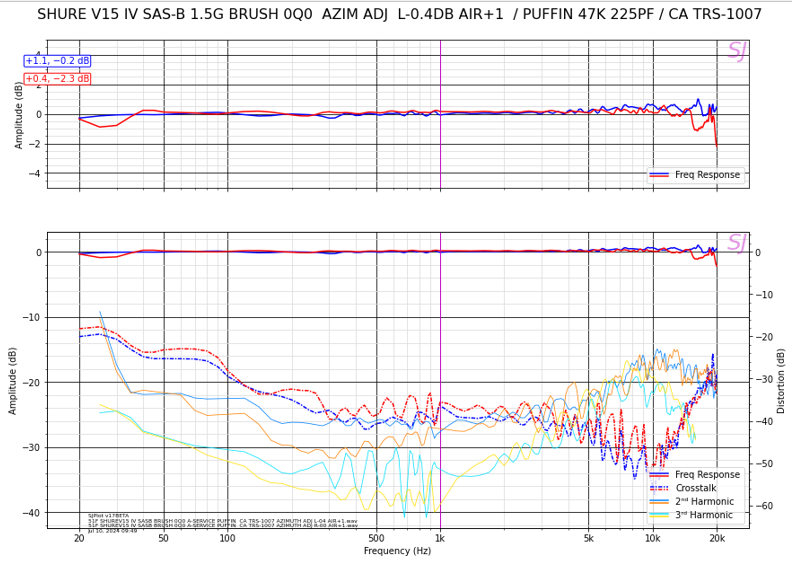Click the −60 tick on the distortion axis
The width and height of the screenshot is (792, 572).
763,506
